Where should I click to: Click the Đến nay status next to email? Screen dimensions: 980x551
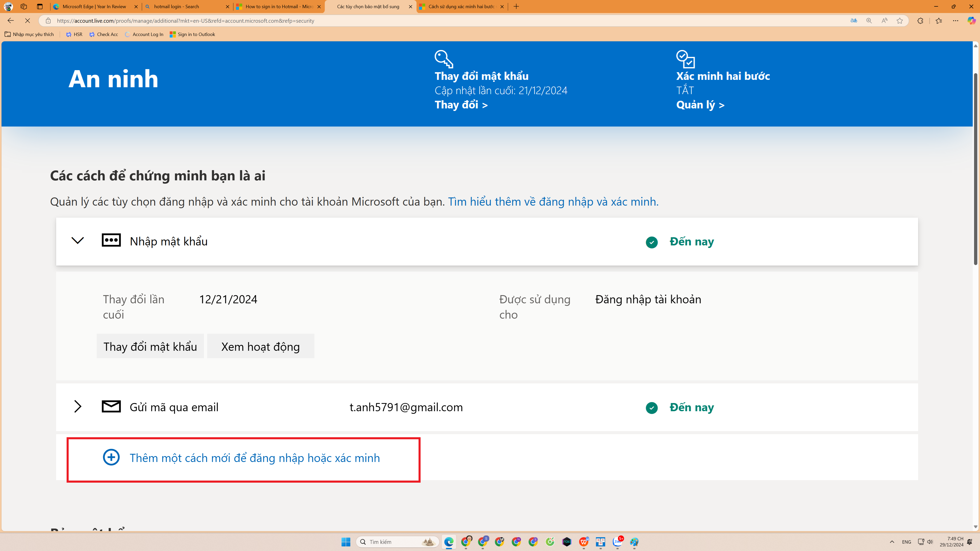[x=692, y=407]
